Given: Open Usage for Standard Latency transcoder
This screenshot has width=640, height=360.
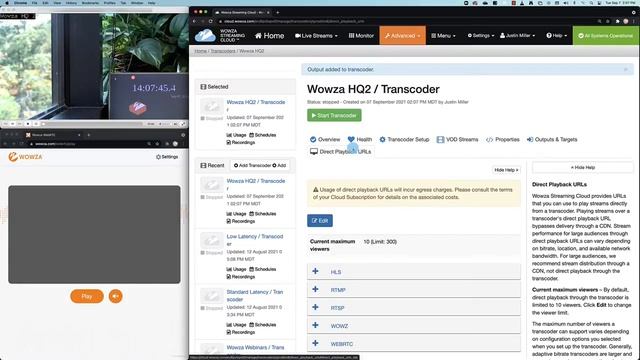Looking at the screenshot, I should pos(236,325).
